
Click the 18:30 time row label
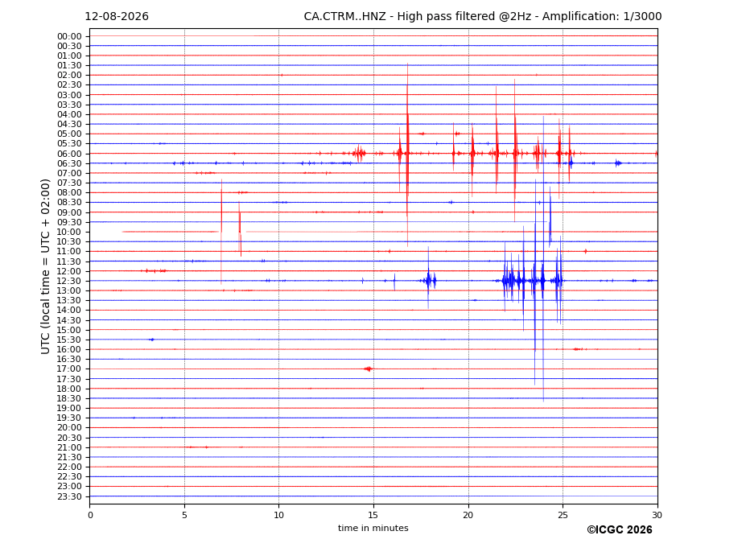(69, 399)
